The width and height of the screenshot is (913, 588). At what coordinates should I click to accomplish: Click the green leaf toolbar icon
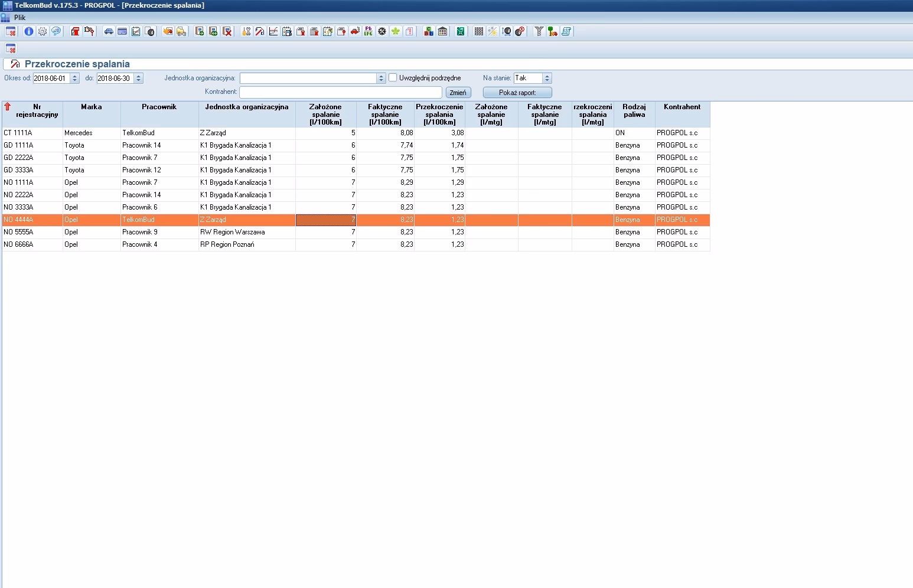click(x=396, y=31)
